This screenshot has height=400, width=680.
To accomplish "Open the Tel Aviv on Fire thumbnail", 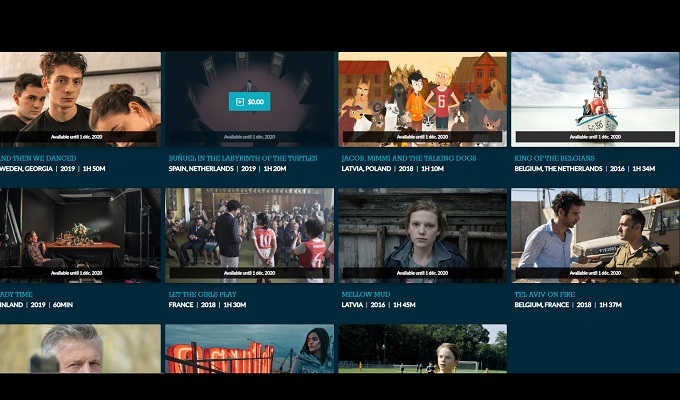I will [x=595, y=236].
